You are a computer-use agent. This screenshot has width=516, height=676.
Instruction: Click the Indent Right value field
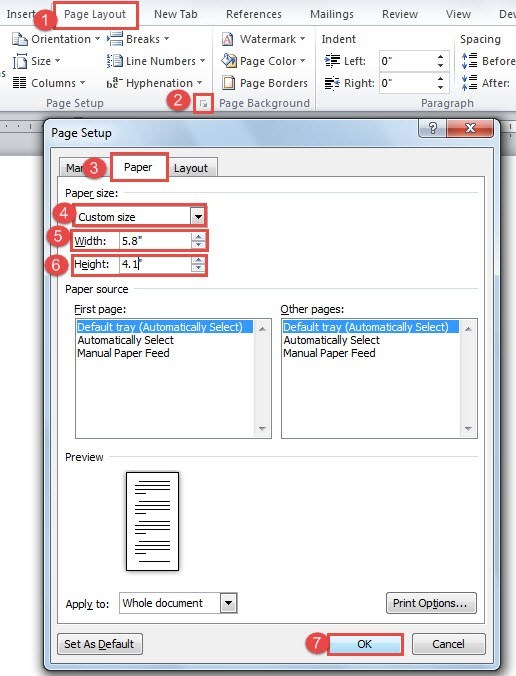click(407, 83)
